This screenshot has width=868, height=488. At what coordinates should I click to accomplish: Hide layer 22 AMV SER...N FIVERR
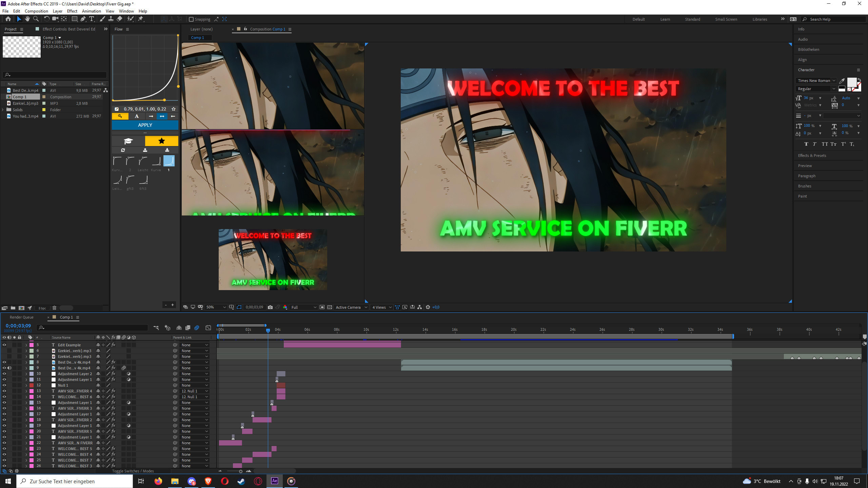(4, 443)
